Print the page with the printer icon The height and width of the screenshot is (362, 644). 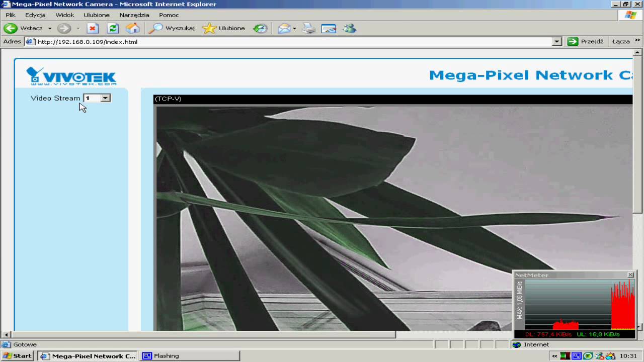(x=308, y=28)
